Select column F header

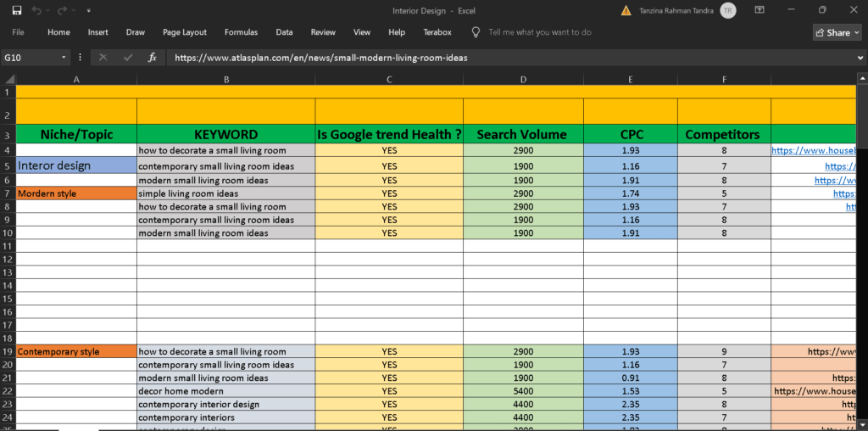click(x=724, y=79)
